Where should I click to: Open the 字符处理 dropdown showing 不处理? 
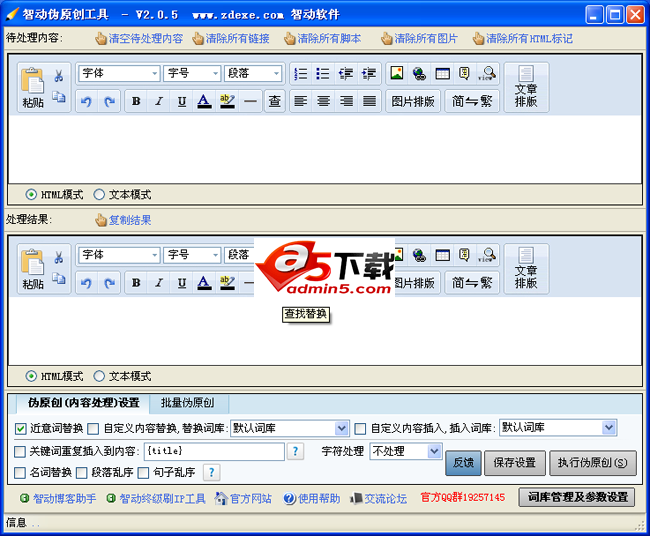point(405,451)
